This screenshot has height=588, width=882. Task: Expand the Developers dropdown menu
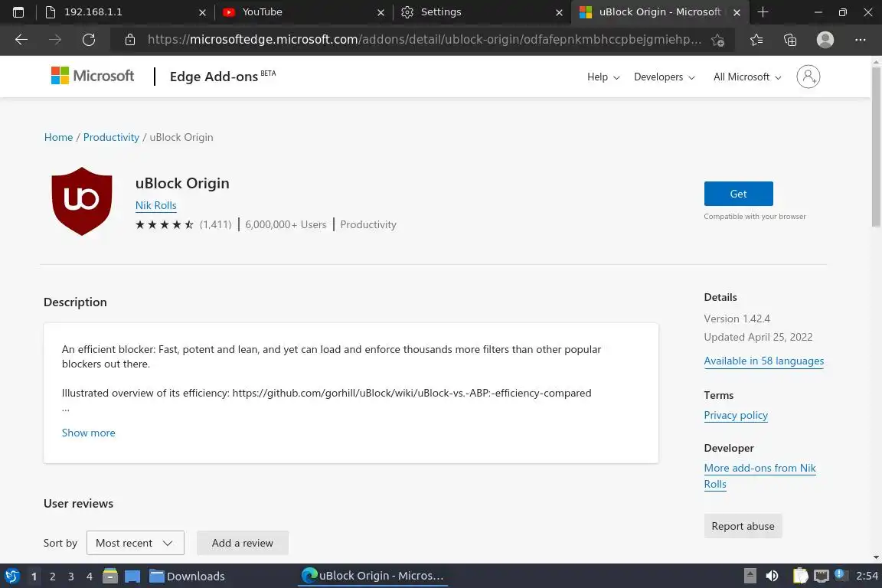(x=665, y=77)
